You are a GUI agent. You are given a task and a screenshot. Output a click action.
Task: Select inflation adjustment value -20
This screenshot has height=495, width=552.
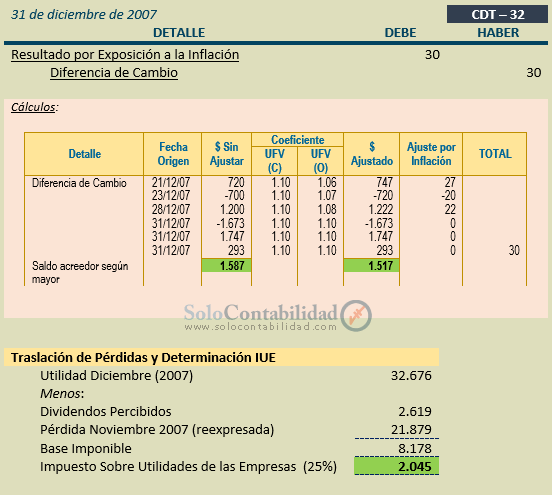(448, 195)
